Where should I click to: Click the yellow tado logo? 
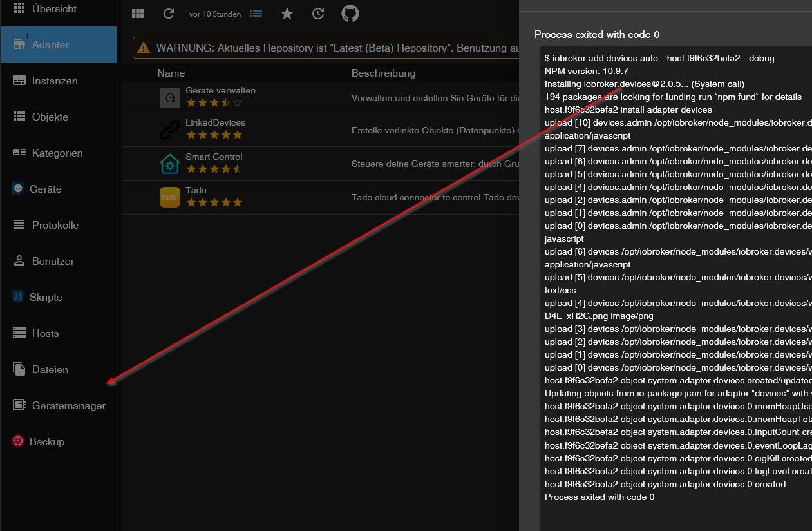point(170,197)
